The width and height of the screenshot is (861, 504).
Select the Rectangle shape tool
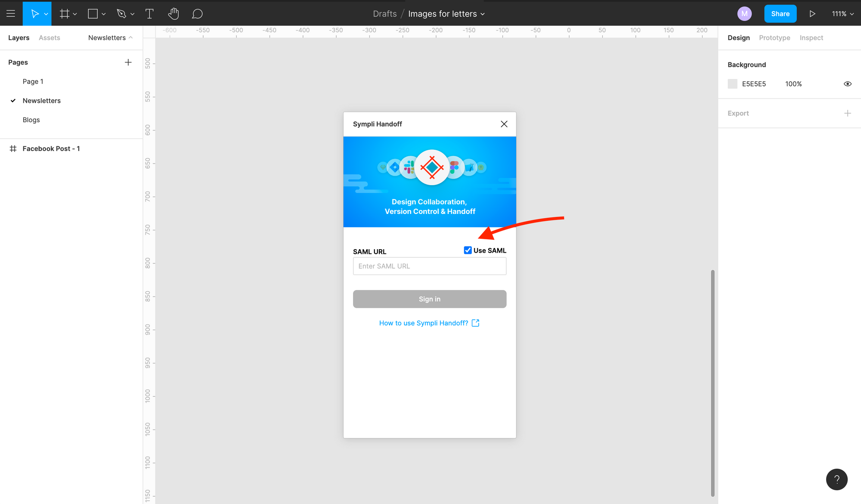tap(93, 14)
